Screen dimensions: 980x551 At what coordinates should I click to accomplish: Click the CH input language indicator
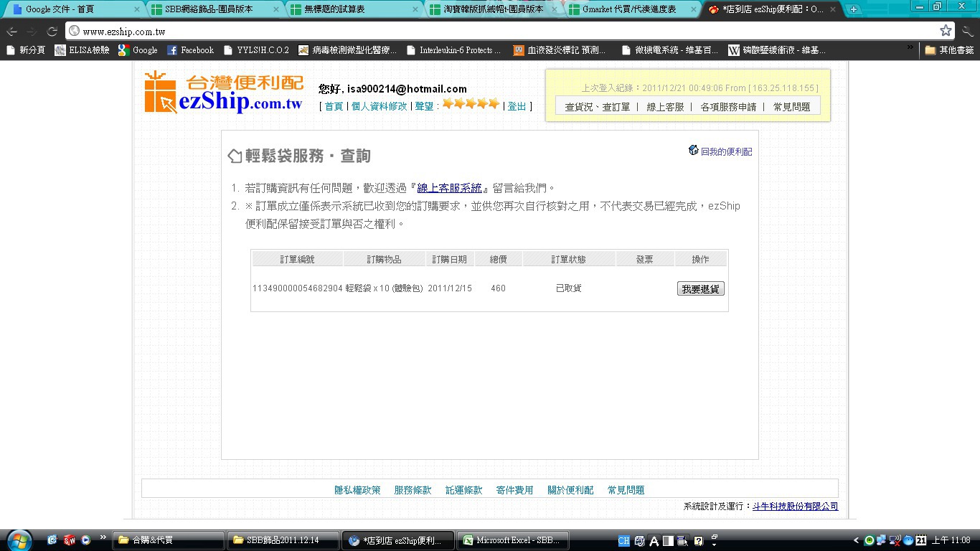point(623,540)
